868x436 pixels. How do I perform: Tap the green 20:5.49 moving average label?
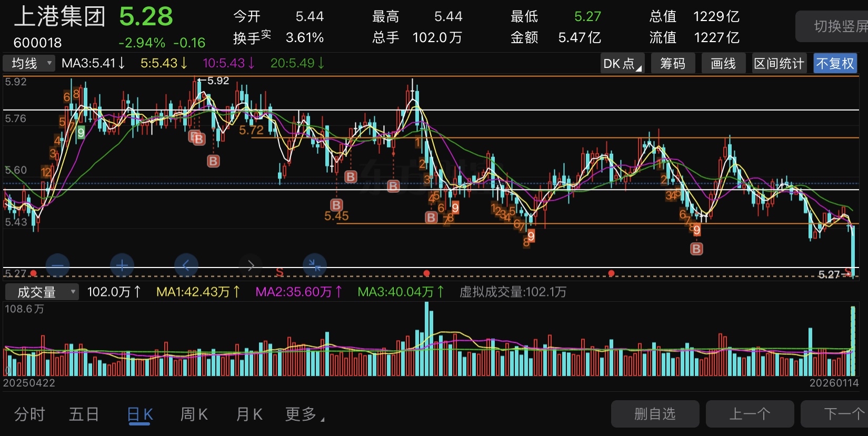click(297, 63)
